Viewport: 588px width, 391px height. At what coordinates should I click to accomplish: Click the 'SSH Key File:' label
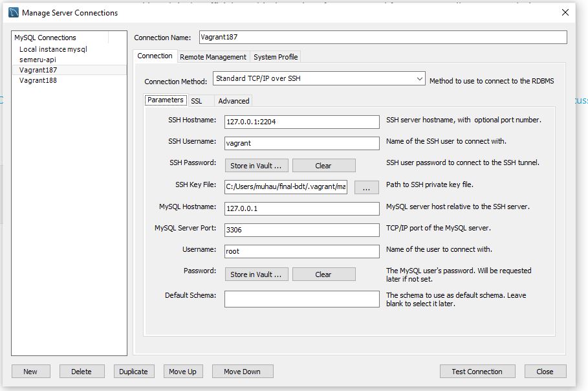coord(196,184)
